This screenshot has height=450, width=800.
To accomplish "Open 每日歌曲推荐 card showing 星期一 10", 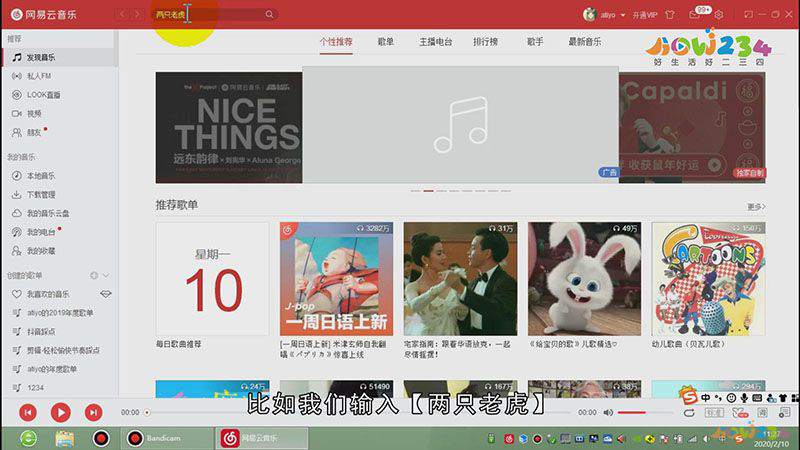I will click(x=212, y=279).
